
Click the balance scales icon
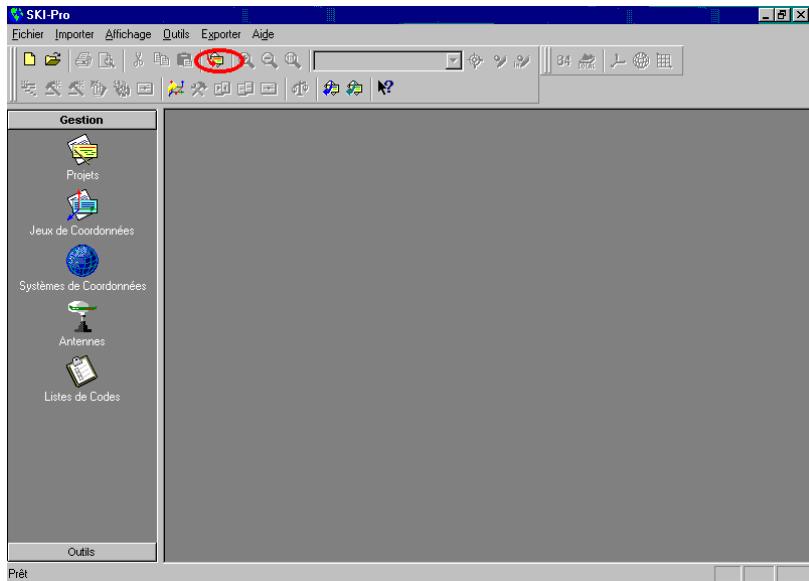click(x=300, y=88)
